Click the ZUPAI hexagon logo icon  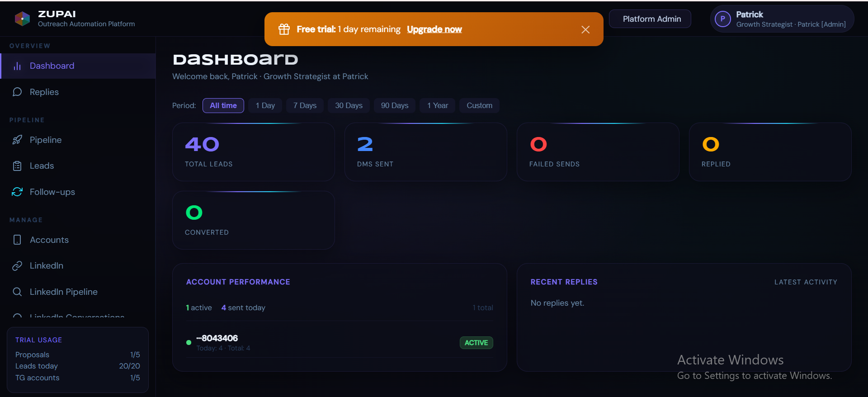[22, 19]
